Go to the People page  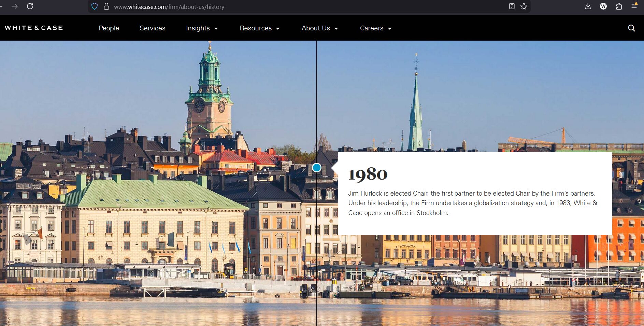109,28
